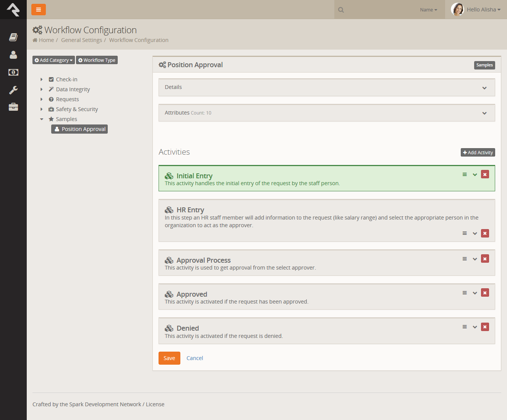
Task: Delete the Initial Entry activity
Action: (485, 174)
